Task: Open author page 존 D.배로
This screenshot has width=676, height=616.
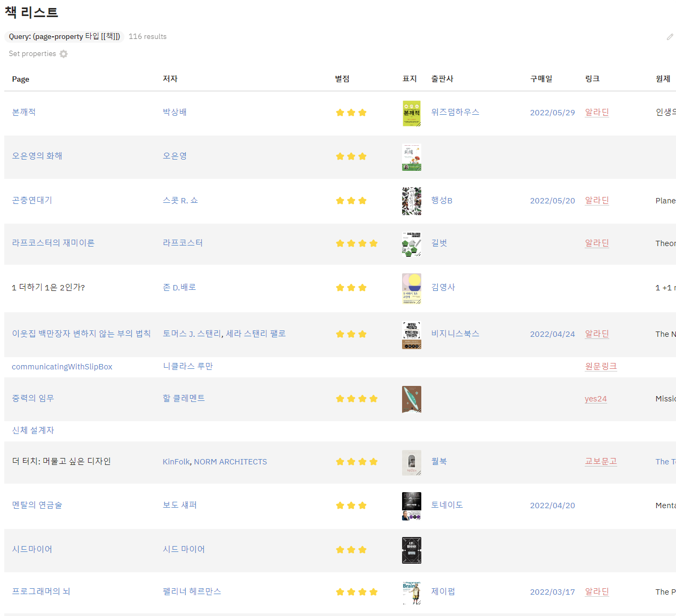Action: click(x=179, y=287)
